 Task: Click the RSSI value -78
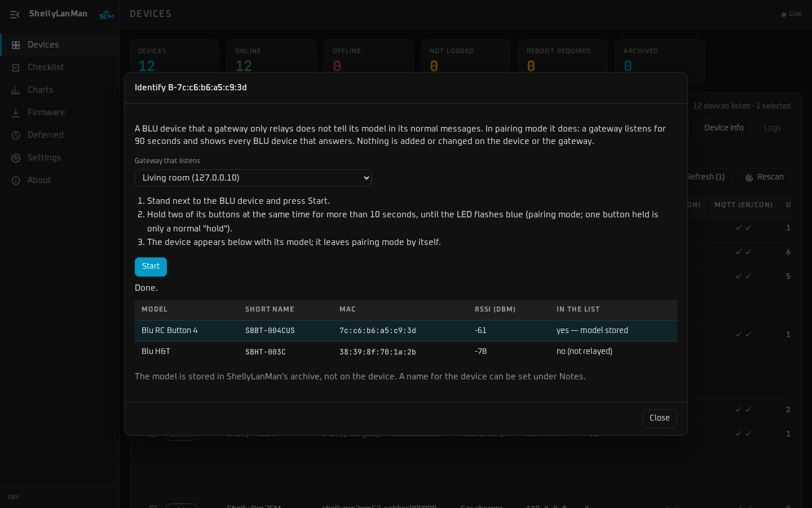tap(480, 352)
